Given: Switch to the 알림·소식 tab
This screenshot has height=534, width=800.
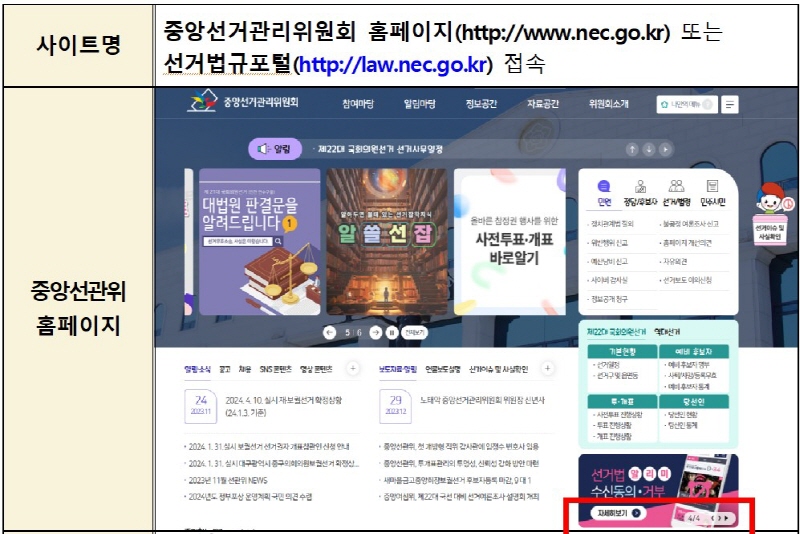Looking at the screenshot, I should click(x=197, y=369).
